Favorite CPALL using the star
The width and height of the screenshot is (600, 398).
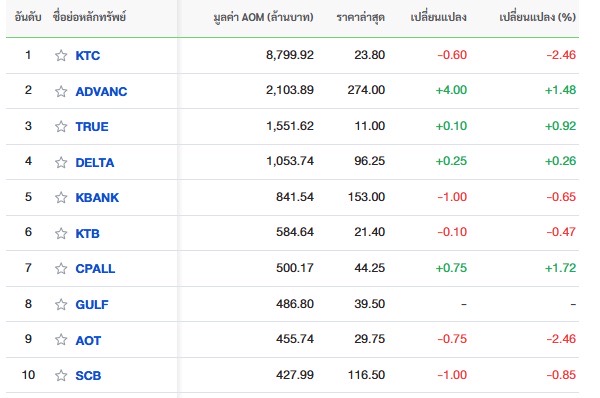[61, 269]
